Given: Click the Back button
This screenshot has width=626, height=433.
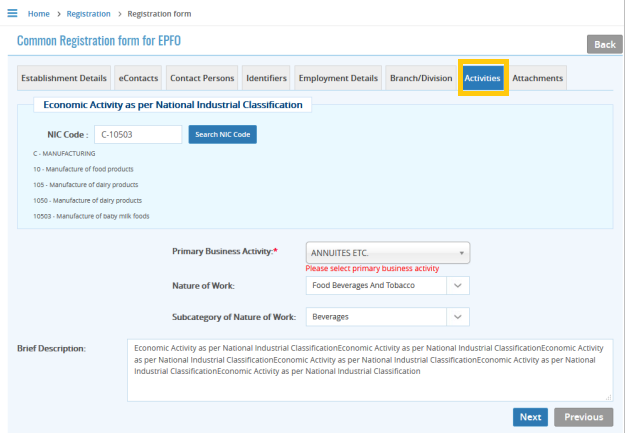Looking at the screenshot, I should pos(604,44).
